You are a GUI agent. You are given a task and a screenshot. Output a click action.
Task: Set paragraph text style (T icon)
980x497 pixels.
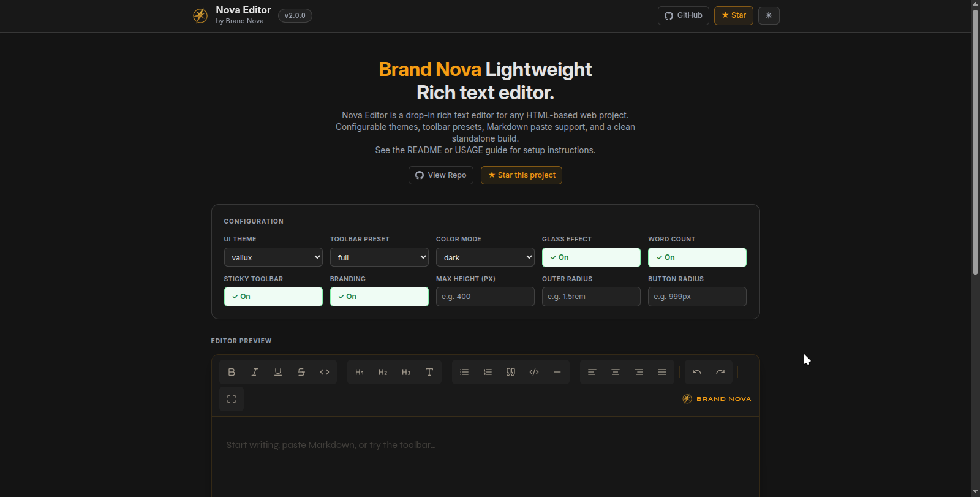point(429,372)
